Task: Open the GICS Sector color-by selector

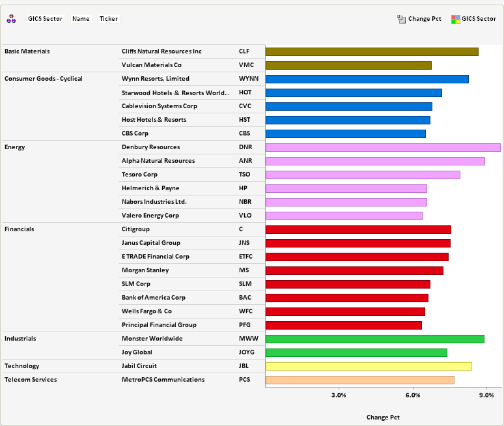Action: pos(479,19)
